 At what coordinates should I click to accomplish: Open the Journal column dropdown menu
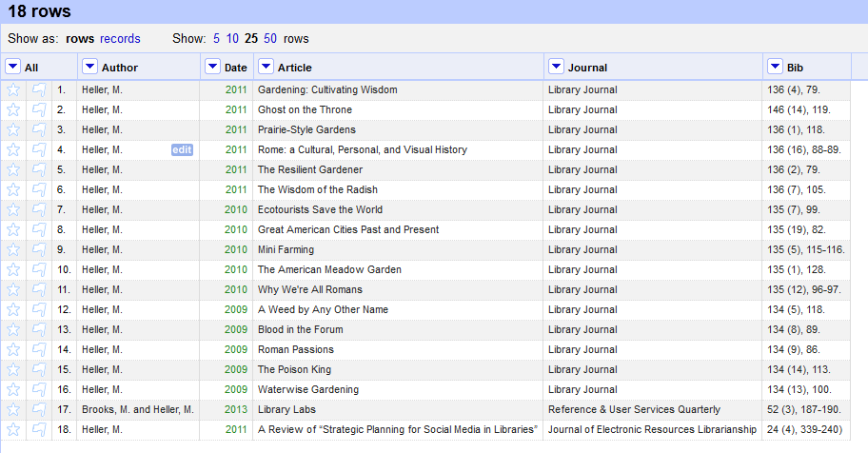coord(556,67)
